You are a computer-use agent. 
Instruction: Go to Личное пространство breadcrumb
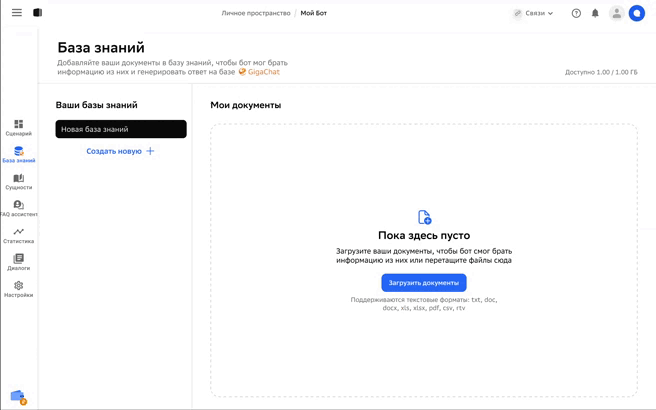(x=256, y=13)
